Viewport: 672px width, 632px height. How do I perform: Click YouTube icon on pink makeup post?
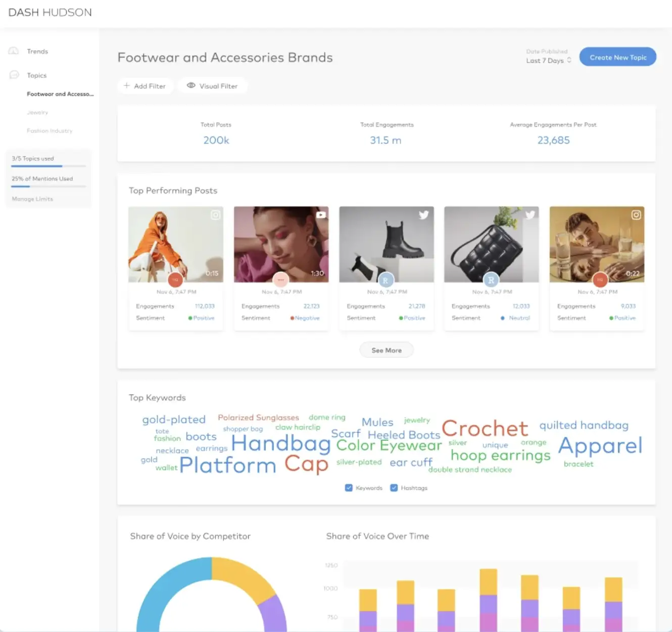(x=321, y=215)
